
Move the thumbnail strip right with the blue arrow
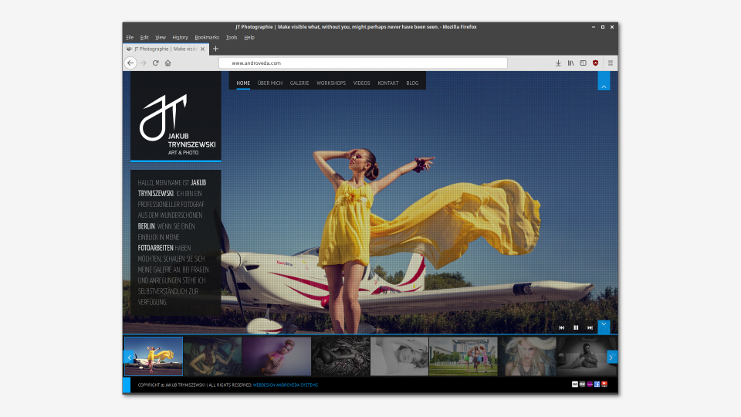click(x=612, y=357)
